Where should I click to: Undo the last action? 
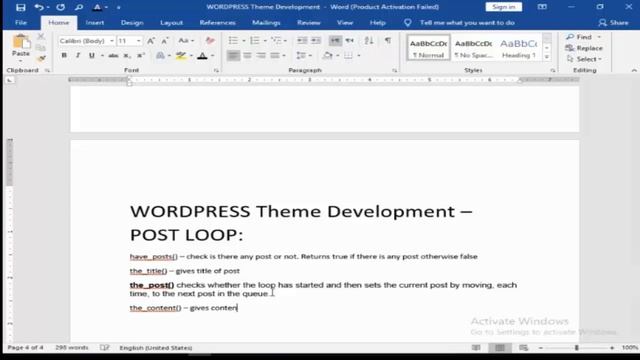(39, 7)
